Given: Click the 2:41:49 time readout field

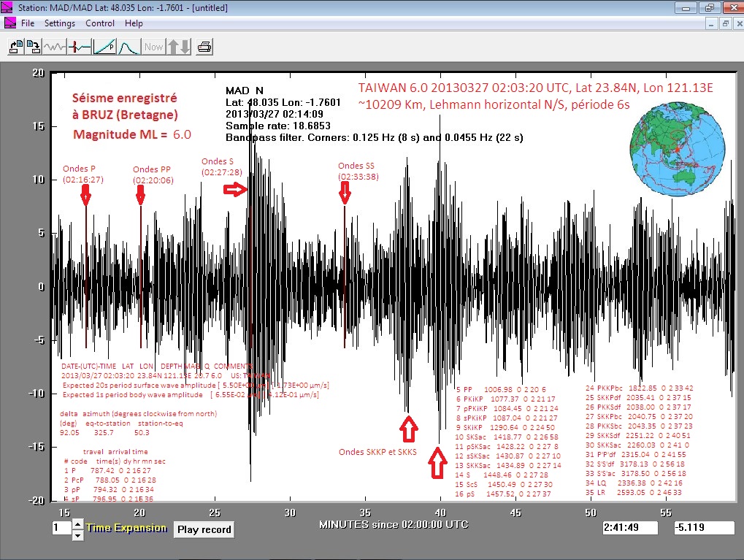Looking at the screenshot, I should (632, 528).
